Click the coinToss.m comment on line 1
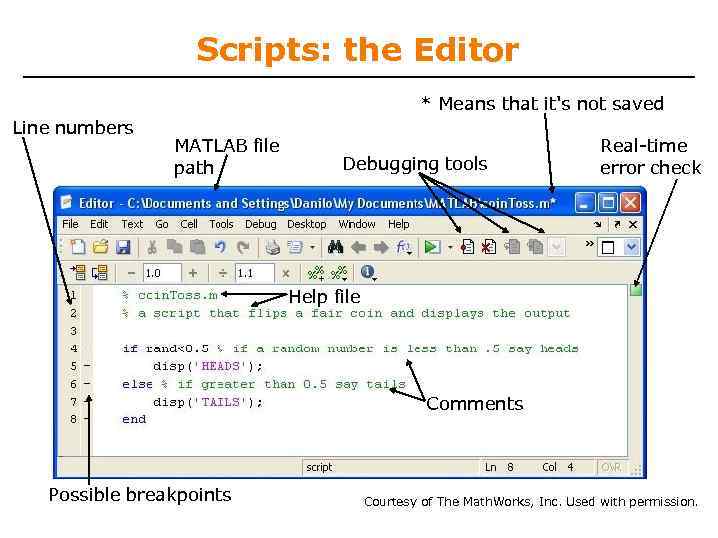 point(170,296)
